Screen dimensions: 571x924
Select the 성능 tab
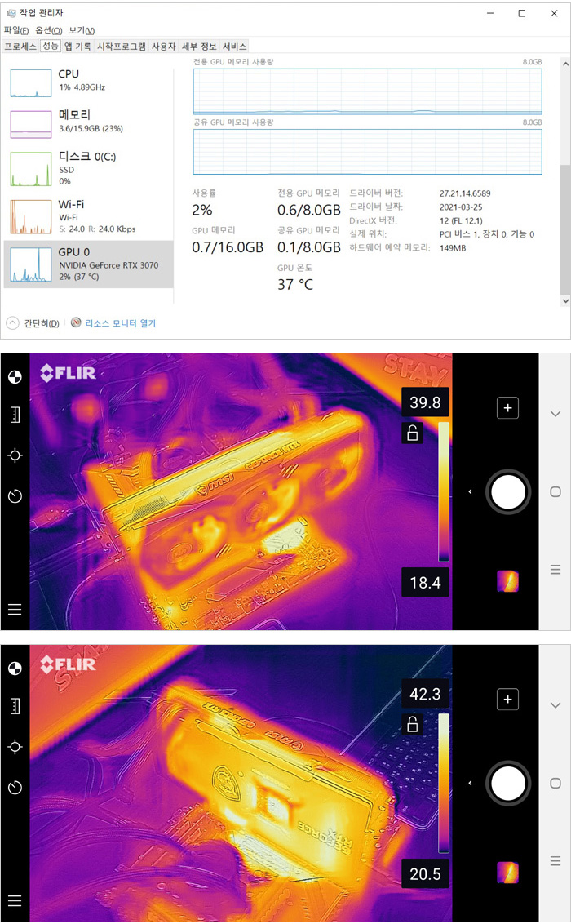pyautogui.click(x=50, y=46)
